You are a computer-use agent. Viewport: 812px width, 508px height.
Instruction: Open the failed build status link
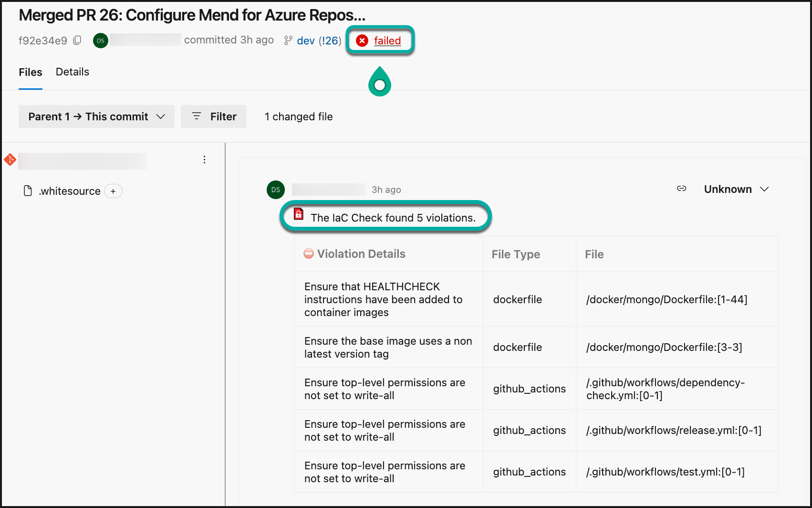387,41
